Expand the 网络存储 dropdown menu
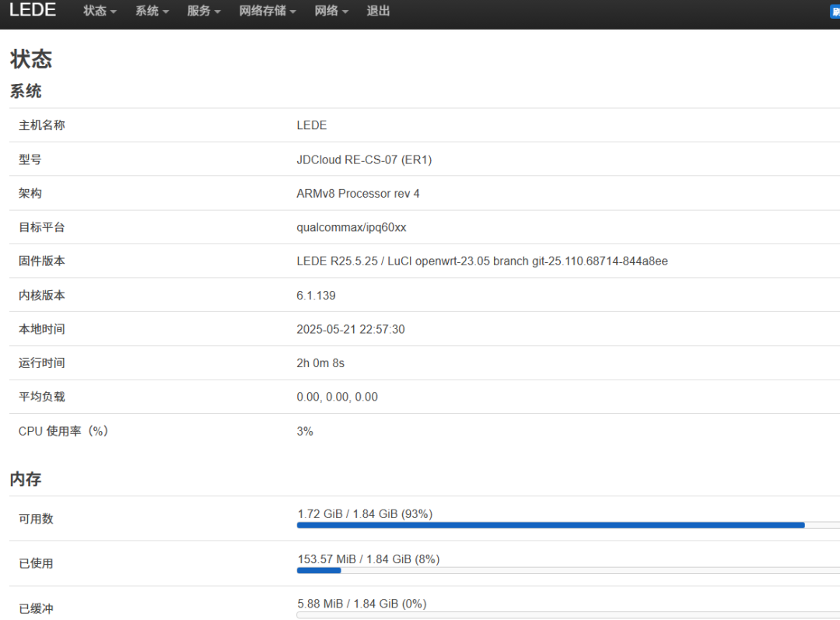 click(x=267, y=11)
